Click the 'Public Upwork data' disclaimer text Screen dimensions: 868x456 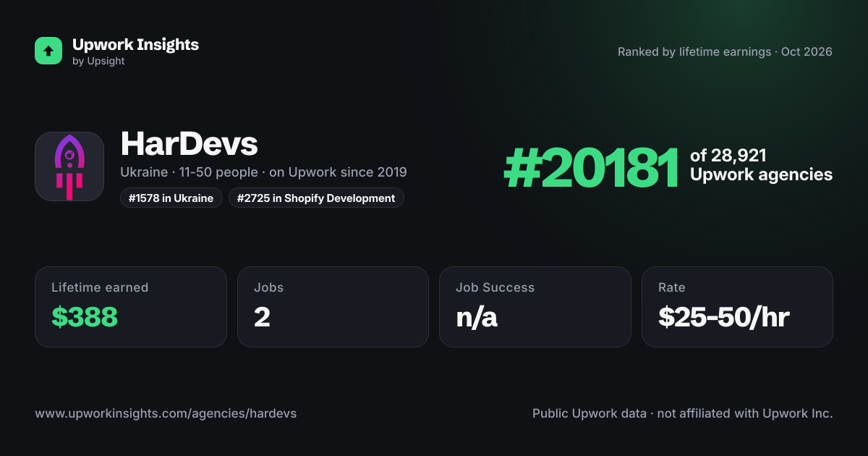[x=683, y=413]
